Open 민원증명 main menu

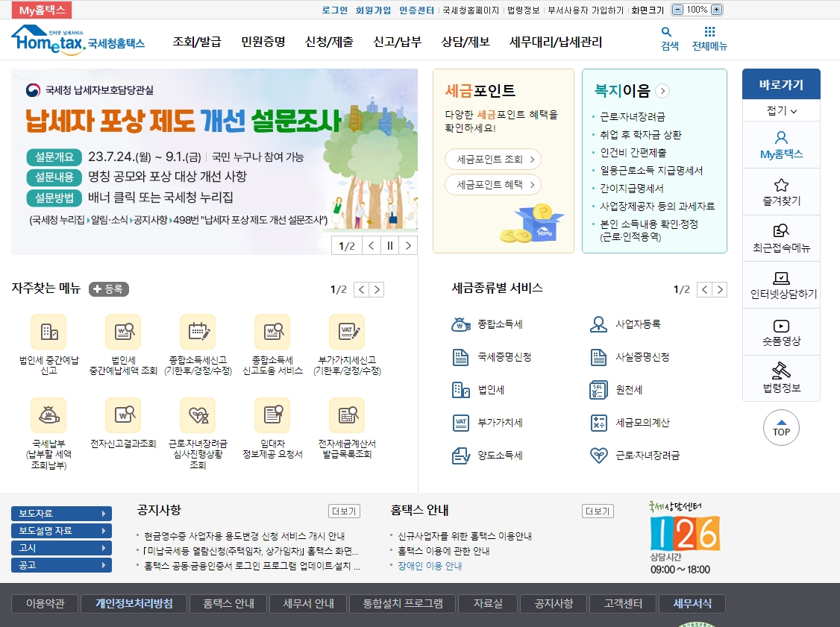[x=263, y=42]
